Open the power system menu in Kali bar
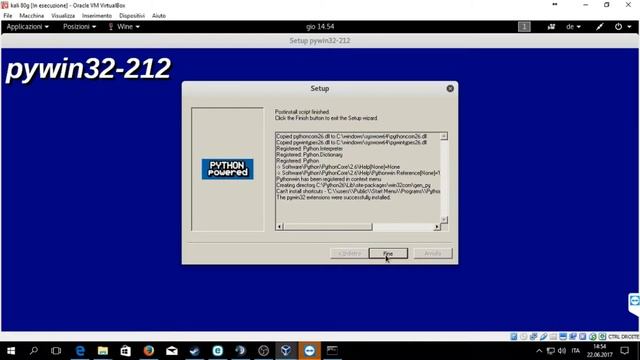The width and height of the screenshot is (640, 360). click(x=623, y=27)
